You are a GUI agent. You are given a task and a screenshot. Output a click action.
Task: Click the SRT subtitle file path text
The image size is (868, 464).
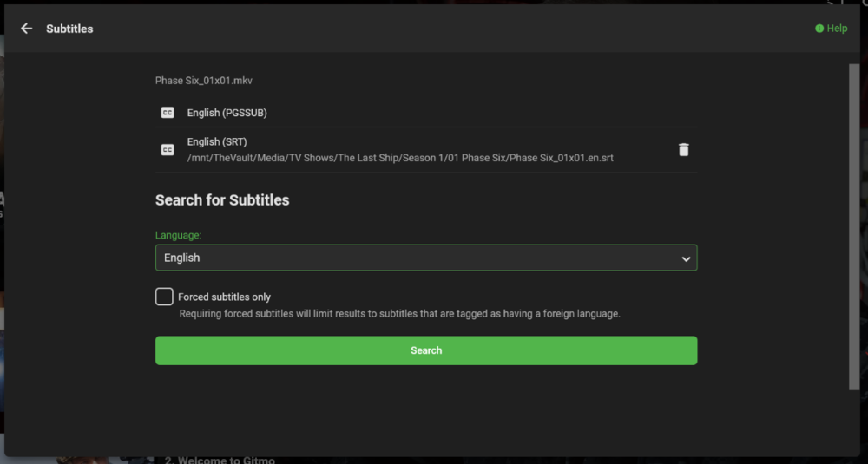tap(400, 158)
